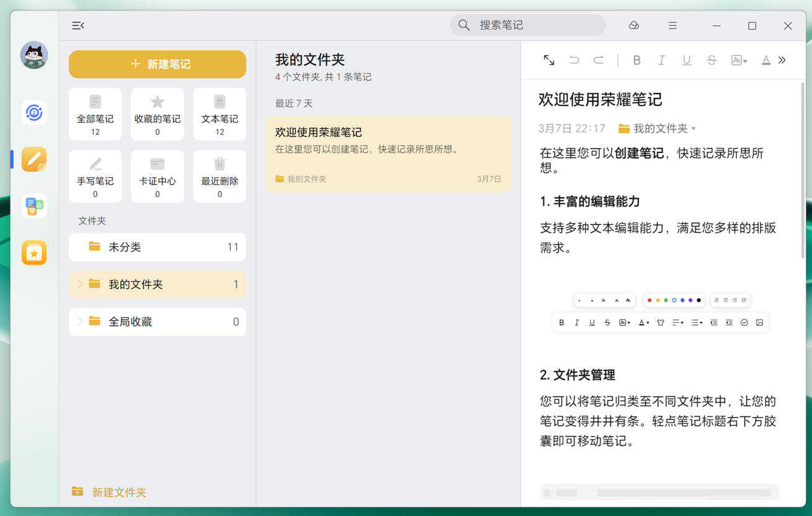Screen dimensions: 812x516
Task: Click the editing toolbar illustration image
Action: click(x=661, y=312)
